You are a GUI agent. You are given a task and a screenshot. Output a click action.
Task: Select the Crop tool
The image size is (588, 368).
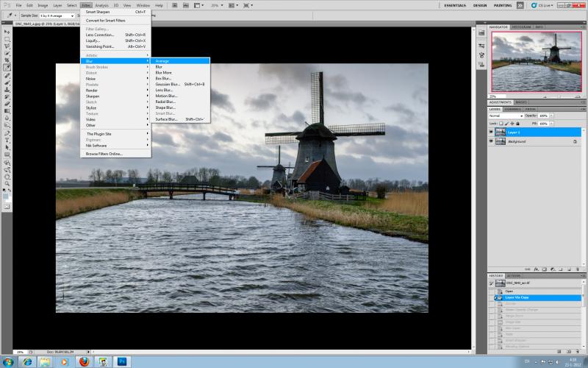pos(7,60)
